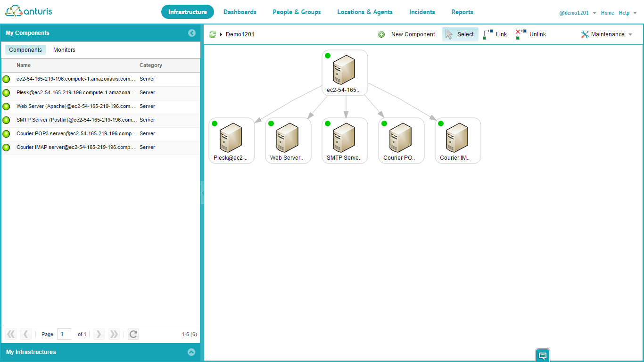The width and height of the screenshot is (644, 362).
Task: Click the SMTP Server node icon
Action: coord(345,137)
